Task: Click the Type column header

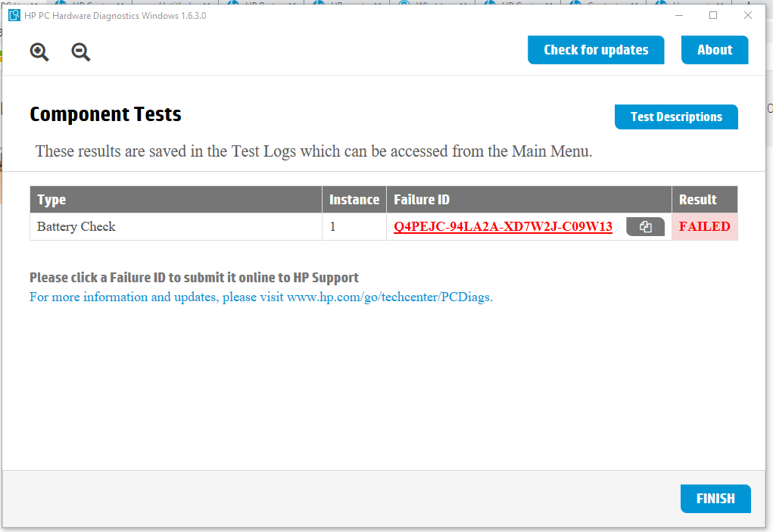Action: pos(176,200)
